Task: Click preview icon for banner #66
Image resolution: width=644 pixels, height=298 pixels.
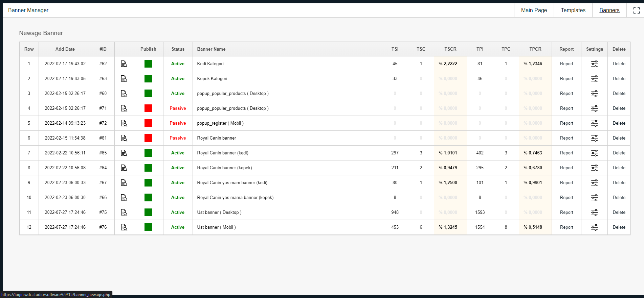Action: click(x=124, y=198)
